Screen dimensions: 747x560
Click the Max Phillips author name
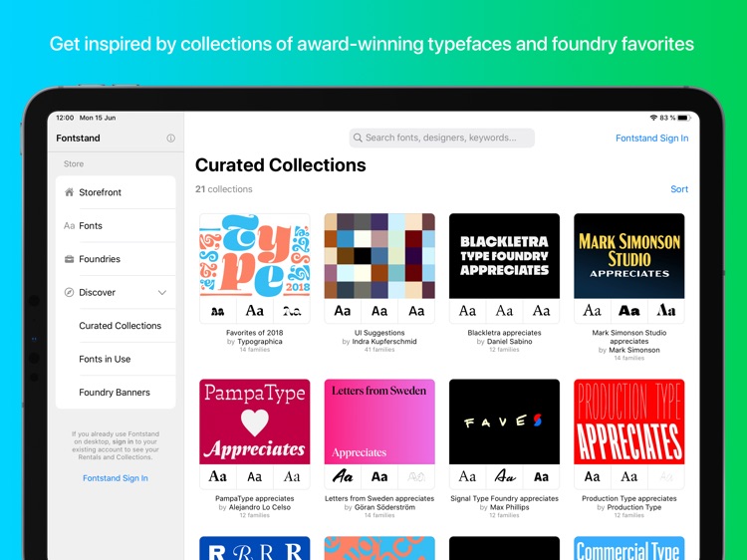tap(509, 507)
